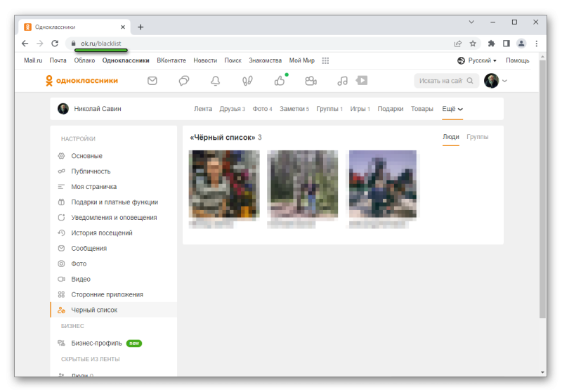The width and height of the screenshot is (562, 392).
Task: Open the Extensions puzzle icon
Action: click(x=491, y=44)
